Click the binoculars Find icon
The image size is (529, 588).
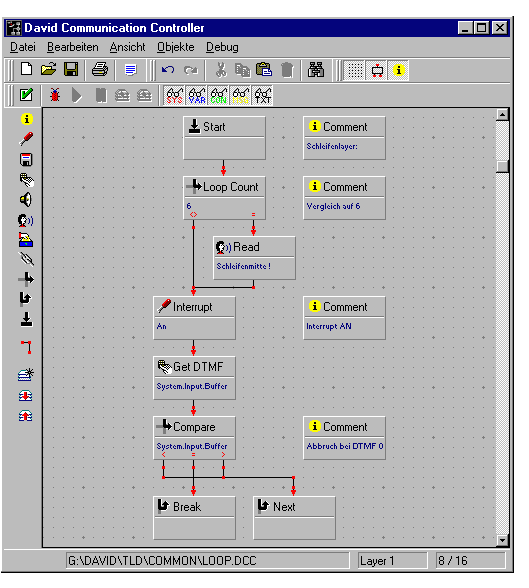point(316,70)
